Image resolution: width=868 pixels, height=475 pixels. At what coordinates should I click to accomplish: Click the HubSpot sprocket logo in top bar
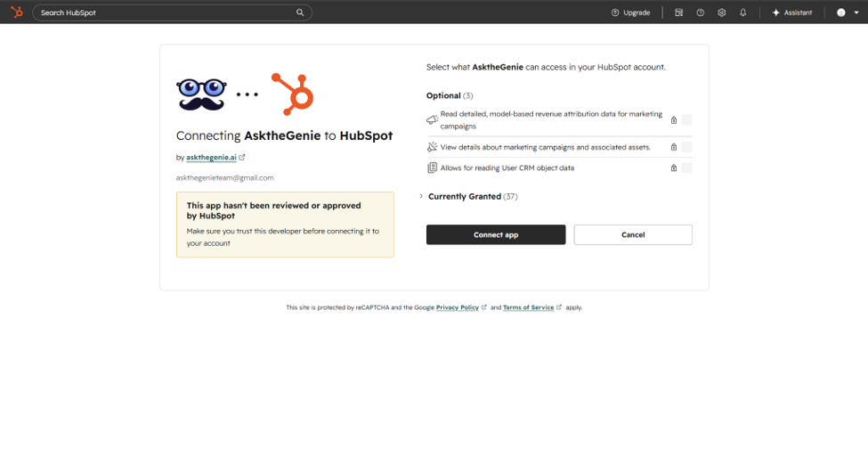point(17,12)
